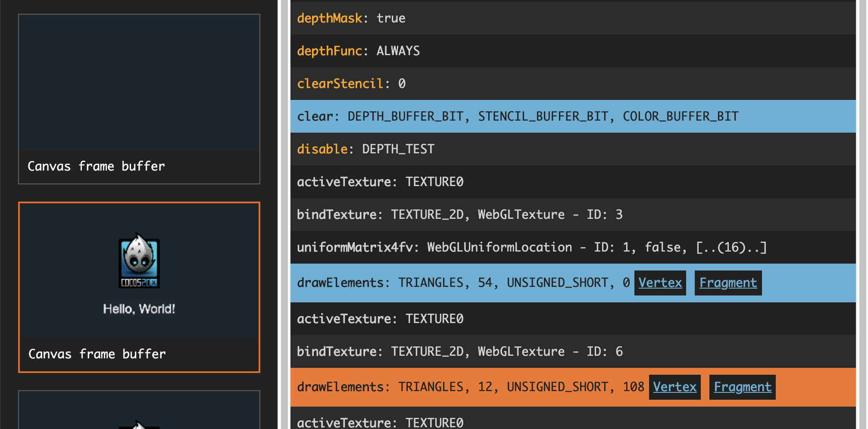This screenshot has width=868, height=429.
Task: Select the empty Canvas frame buffer thumbnail
Action: point(139,99)
